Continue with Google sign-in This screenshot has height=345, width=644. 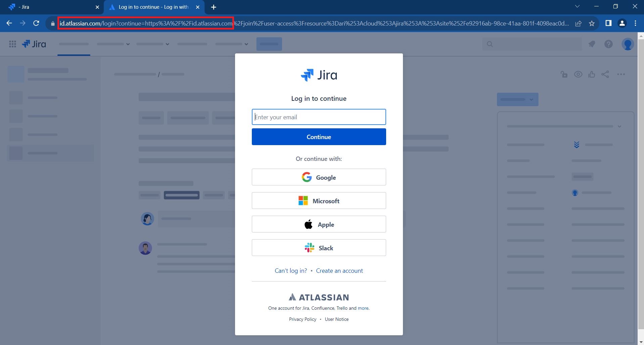pyautogui.click(x=319, y=177)
